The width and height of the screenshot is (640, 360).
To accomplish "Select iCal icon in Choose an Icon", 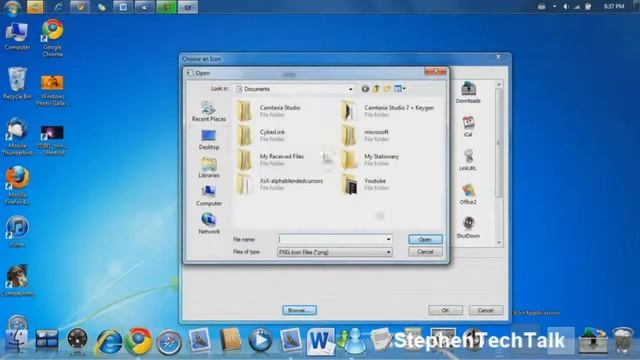I will click(x=468, y=126).
